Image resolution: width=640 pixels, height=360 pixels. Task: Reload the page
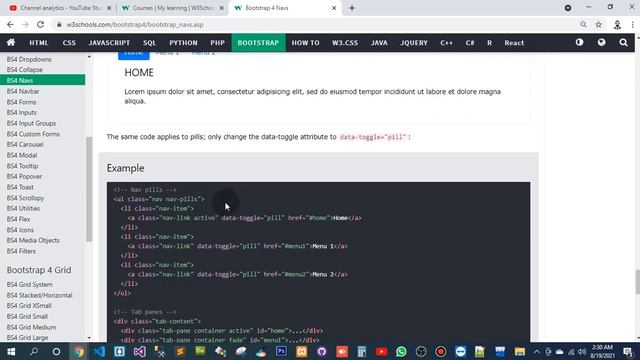tap(40, 24)
